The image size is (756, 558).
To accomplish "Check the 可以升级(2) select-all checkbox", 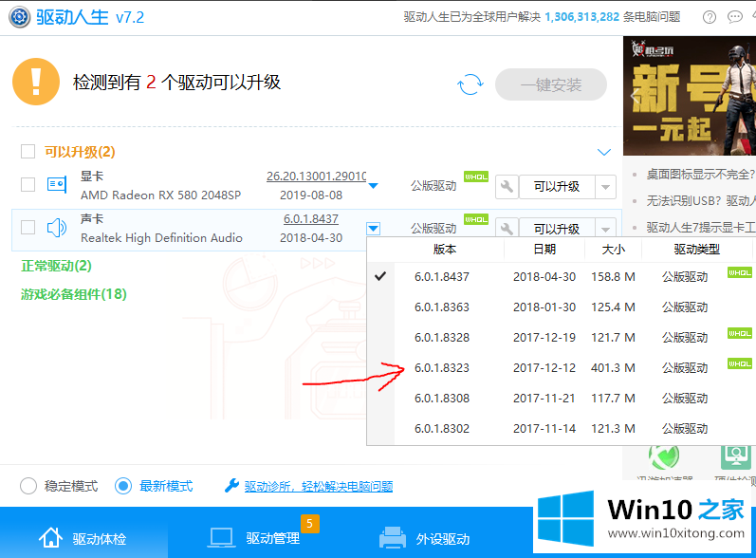I will (x=28, y=152).
